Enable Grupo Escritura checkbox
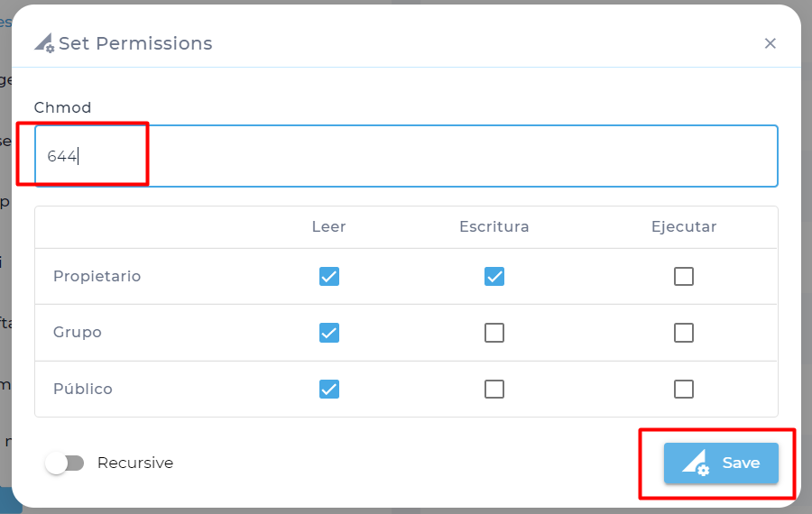Screen dimensions: 812x514 coord(494,333)
